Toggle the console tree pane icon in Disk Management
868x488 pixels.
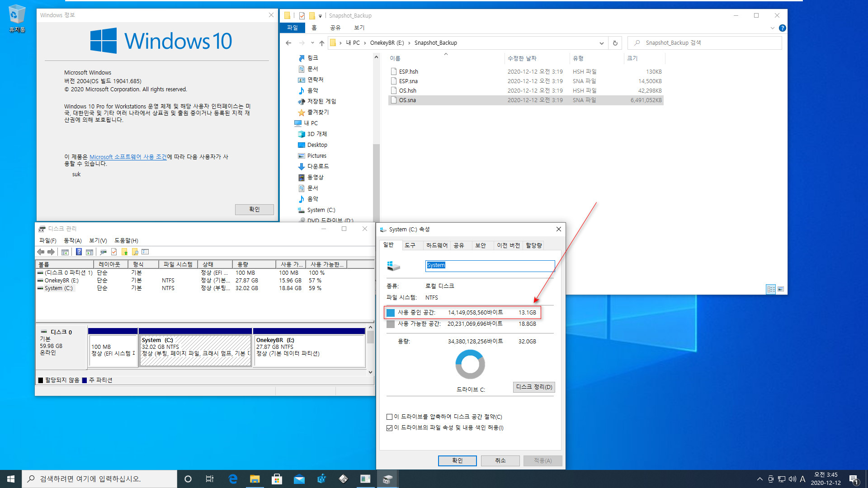[65, 252]
